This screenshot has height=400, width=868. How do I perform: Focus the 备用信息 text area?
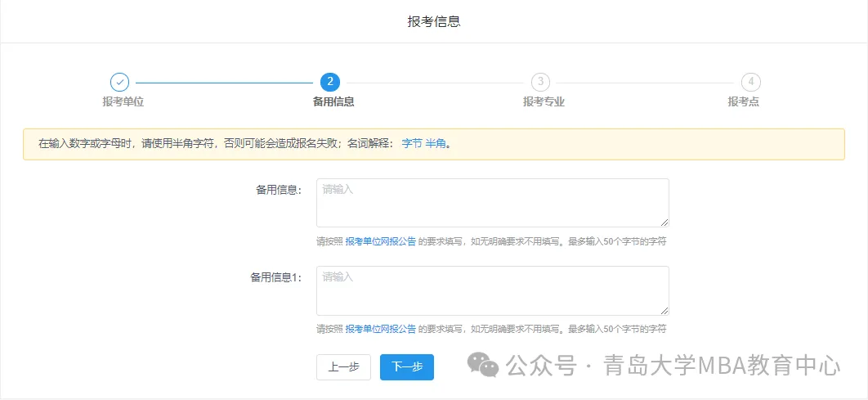[492, 203]
